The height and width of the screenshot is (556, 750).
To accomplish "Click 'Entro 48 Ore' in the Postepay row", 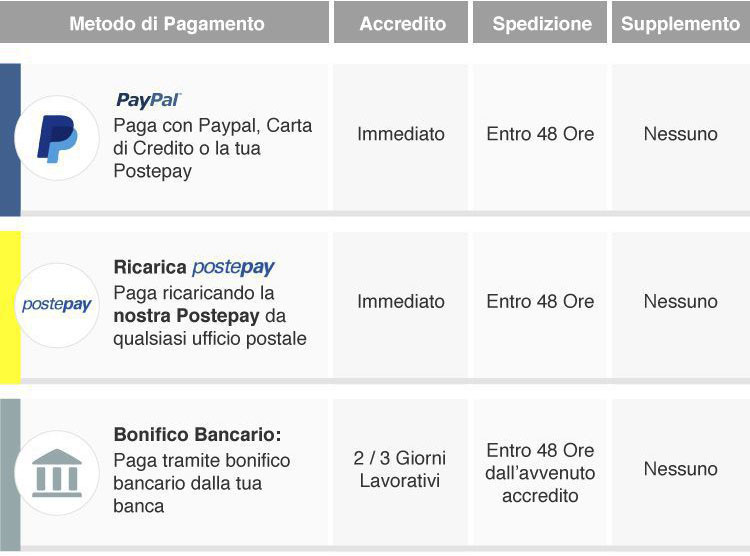I will pos(540,301).
